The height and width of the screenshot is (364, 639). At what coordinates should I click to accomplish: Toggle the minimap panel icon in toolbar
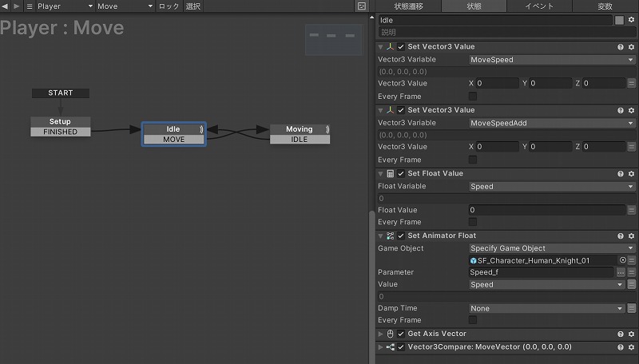click(362, 6)
